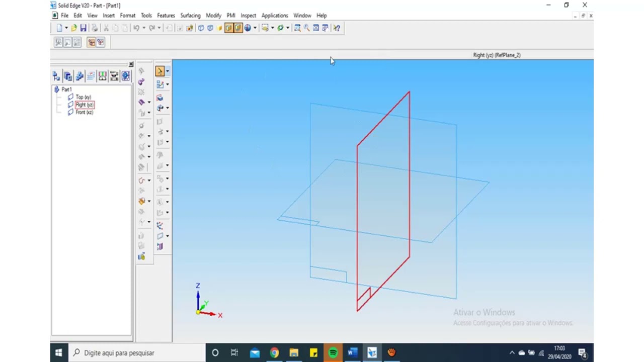Click the Cut scissors icon
The width and height of the screenshot is (644, 362).
click(x=106, y=28)
